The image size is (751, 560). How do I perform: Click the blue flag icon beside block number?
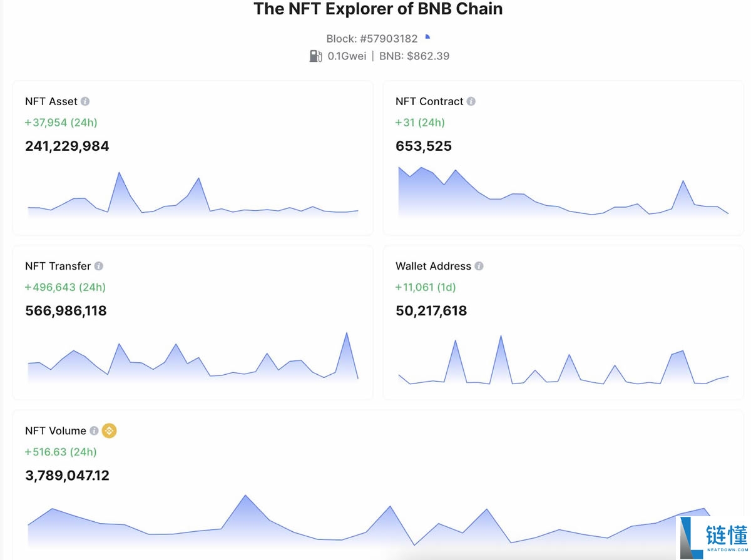point(427,38)
